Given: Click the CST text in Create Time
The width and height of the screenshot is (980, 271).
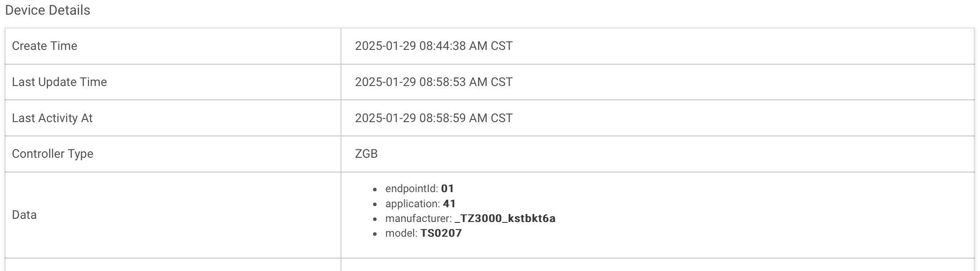Looking at the screenshot, I should coord(502,46).
